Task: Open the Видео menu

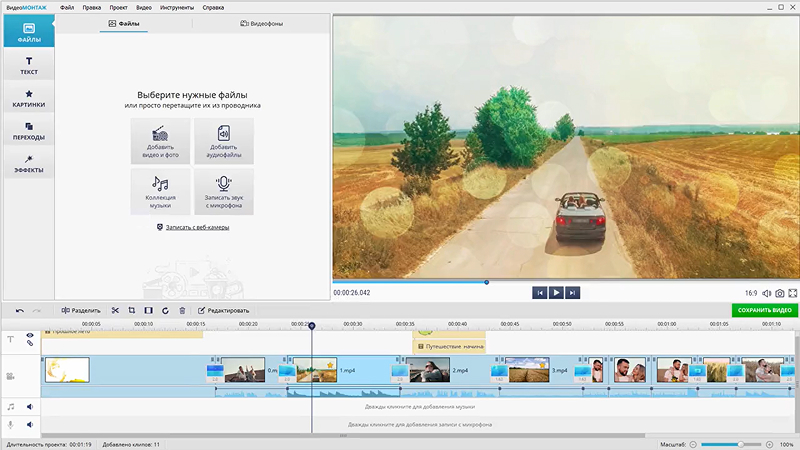Action: [144, 8]
